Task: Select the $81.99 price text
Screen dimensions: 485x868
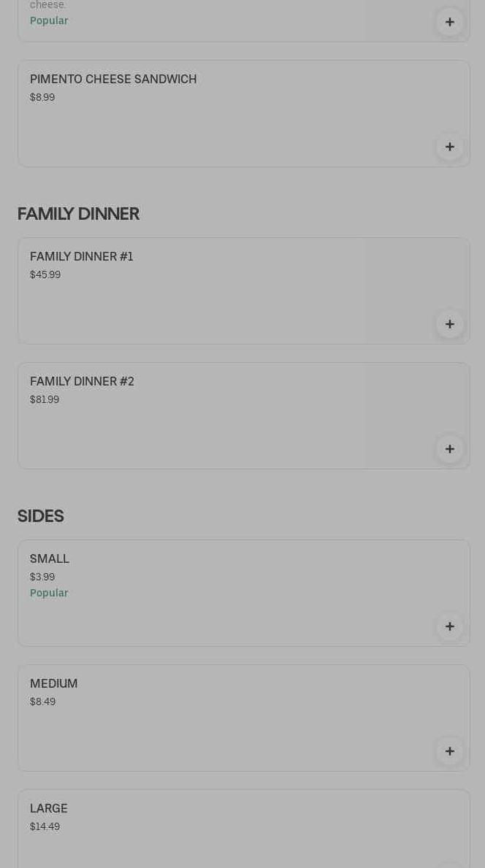Action: (x=45, y=399)
